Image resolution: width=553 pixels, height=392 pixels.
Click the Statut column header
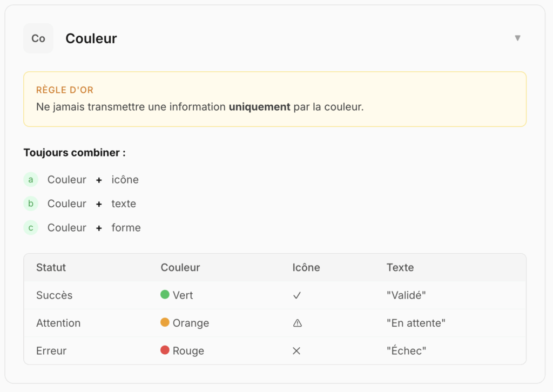[51, 267]
